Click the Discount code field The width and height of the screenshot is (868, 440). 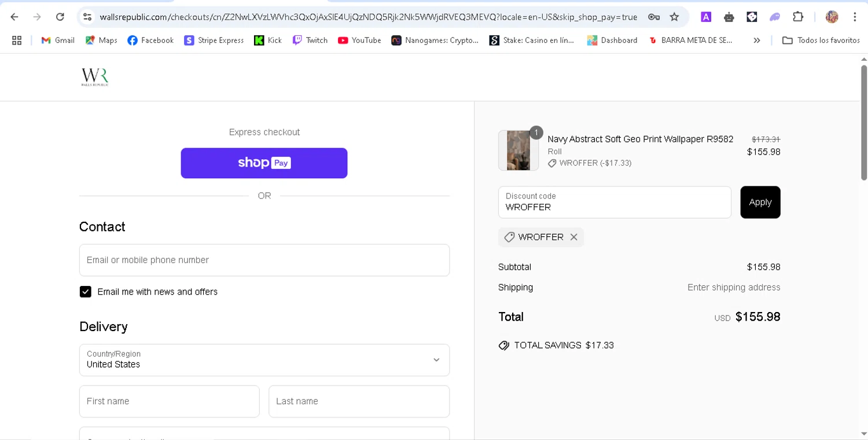pos(615,202)
